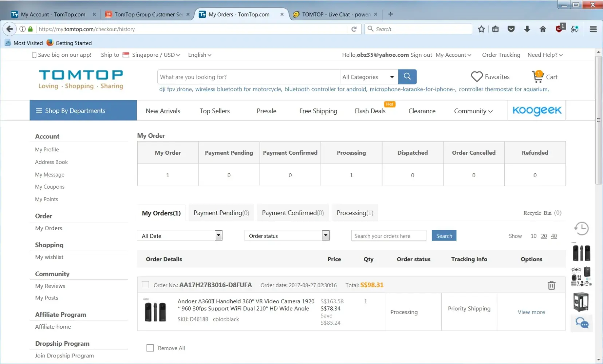
Task: Delete order using the trash can icon
Action: (x=551, y=285)
